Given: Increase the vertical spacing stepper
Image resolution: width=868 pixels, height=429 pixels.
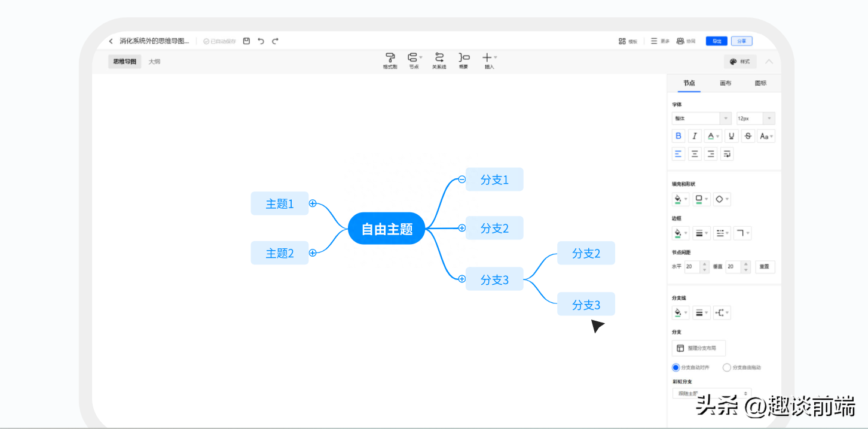Looking at the screenshot, I should 745,263.
